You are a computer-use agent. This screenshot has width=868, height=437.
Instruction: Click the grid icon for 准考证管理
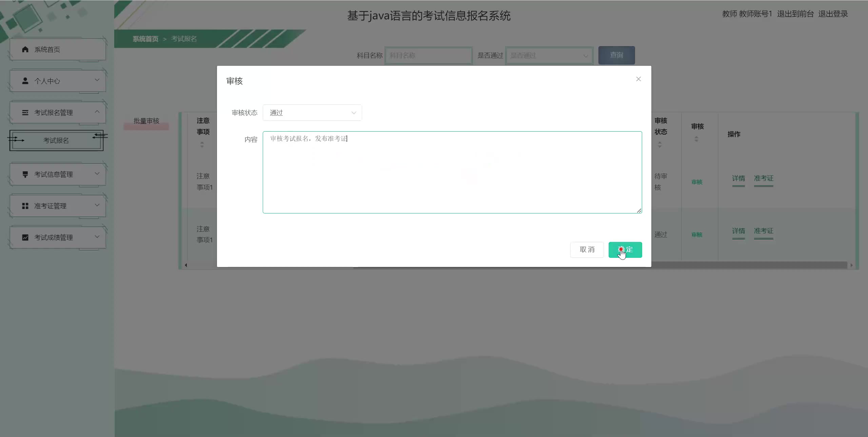25,206
